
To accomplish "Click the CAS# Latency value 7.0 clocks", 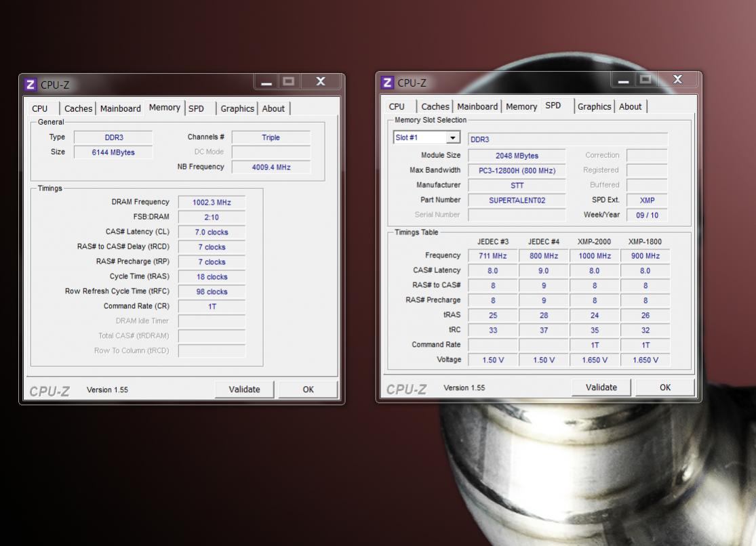I will point(212,232).
